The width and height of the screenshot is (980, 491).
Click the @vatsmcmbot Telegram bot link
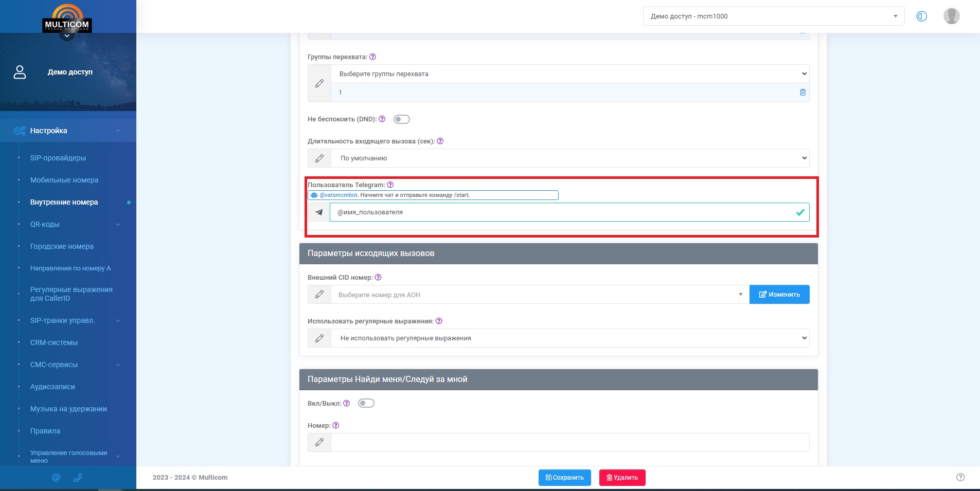coord(338,195)
